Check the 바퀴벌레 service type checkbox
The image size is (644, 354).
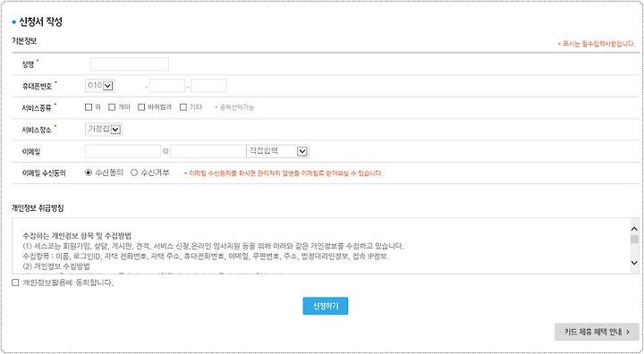tap(141, 107)
